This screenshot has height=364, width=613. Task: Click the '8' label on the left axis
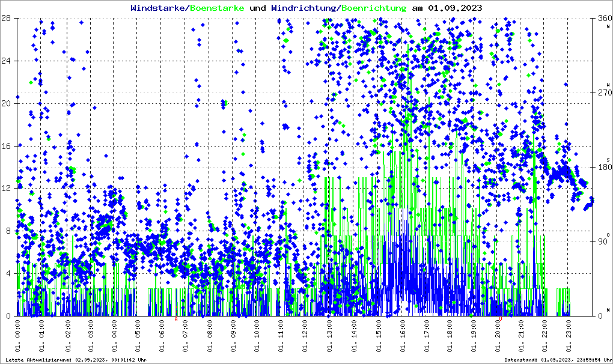point(7,231)
